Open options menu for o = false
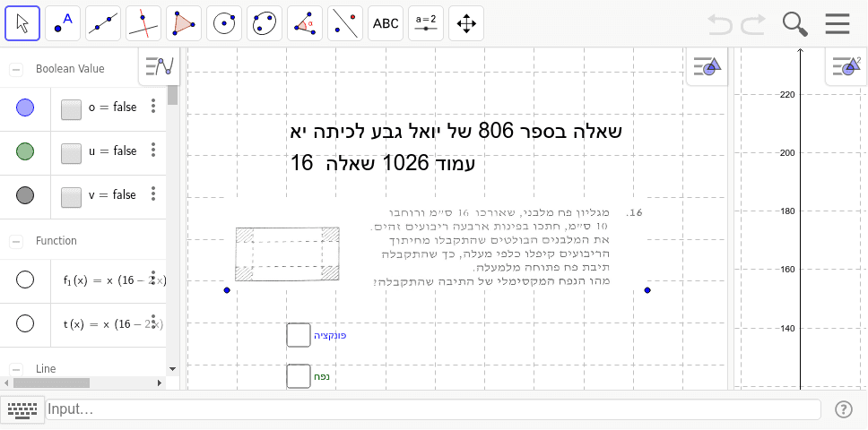868x430 pixels. (153, 106)
